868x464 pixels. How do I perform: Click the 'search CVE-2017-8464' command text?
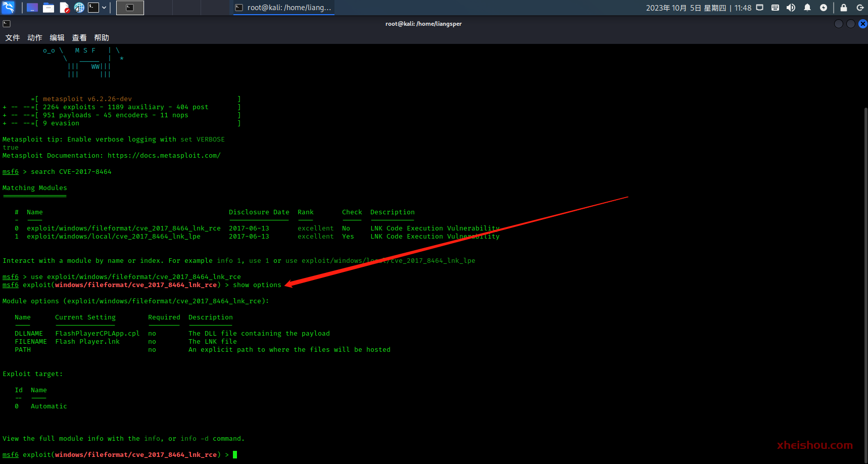tap(71, 172)
